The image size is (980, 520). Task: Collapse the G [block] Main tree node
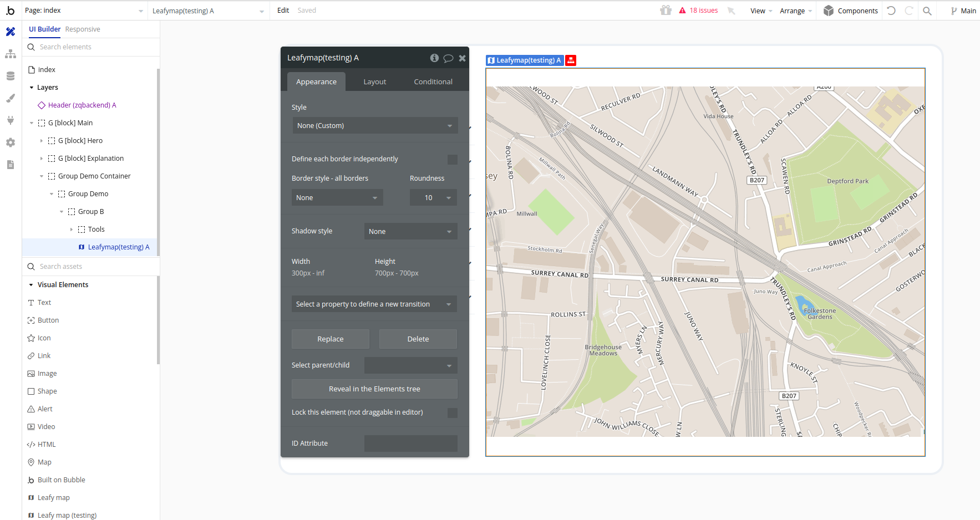coord(32,123)
